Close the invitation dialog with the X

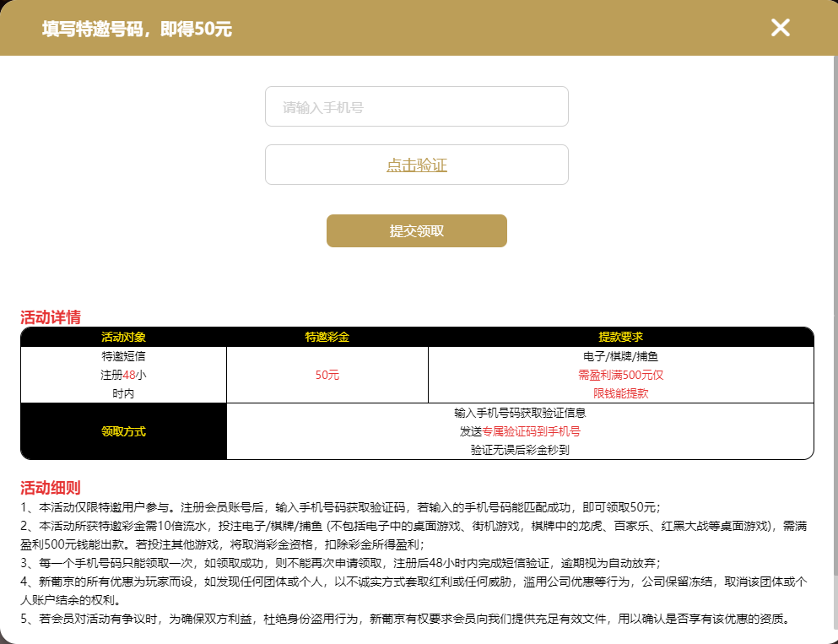[781, 28]
